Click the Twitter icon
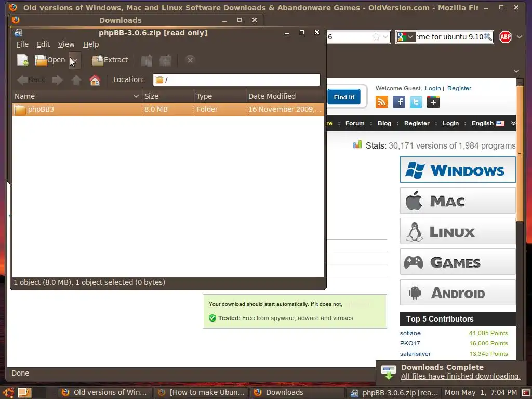 (x=416, y=102)
